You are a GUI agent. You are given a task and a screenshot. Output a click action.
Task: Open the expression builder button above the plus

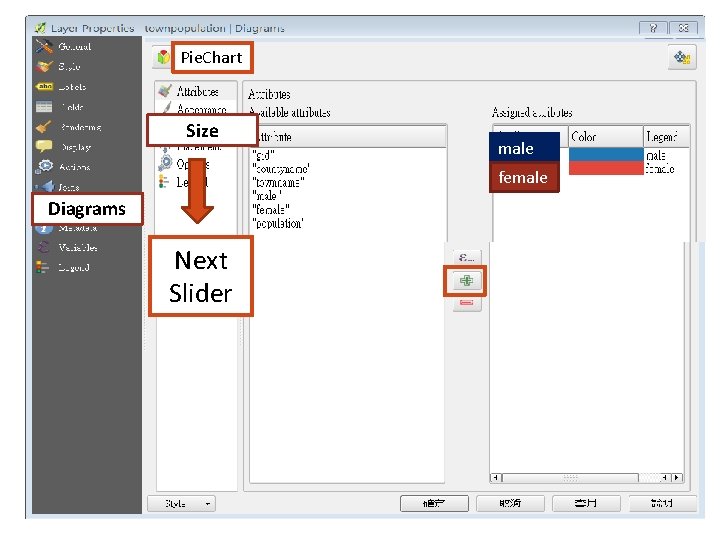click(x=467, y=257)
